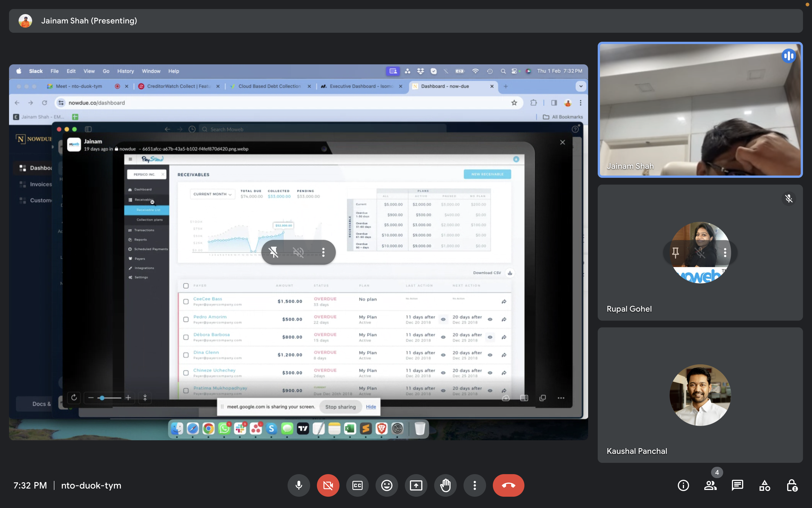Leave call with red hang-up button
This screenshot has width=812, height=508.
point(508,485)
